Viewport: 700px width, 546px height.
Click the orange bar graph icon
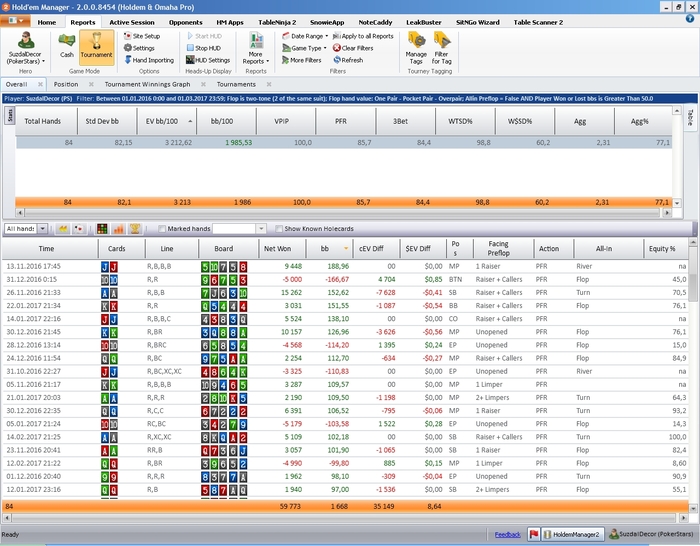118,229
